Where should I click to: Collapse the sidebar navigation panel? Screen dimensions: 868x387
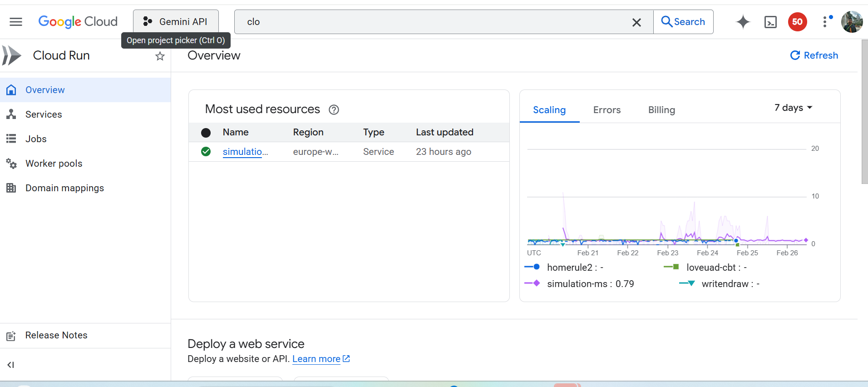(x=11, y=365)
